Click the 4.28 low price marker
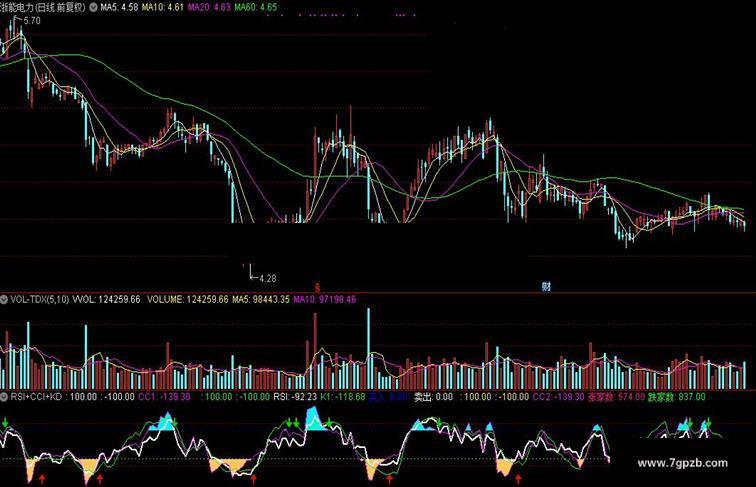Image resolution: width=756 pixels, height=487 pixels. (x=268, y=279)
